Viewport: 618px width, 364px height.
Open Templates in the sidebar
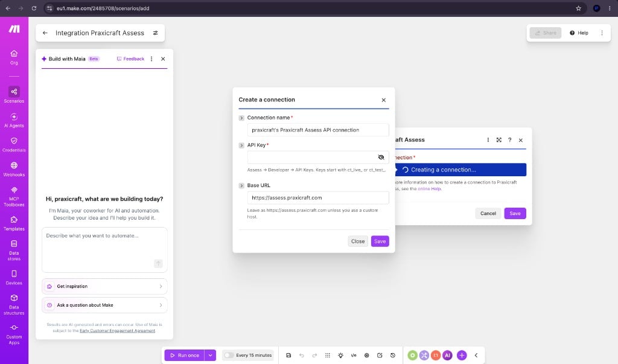click(14, 223)
